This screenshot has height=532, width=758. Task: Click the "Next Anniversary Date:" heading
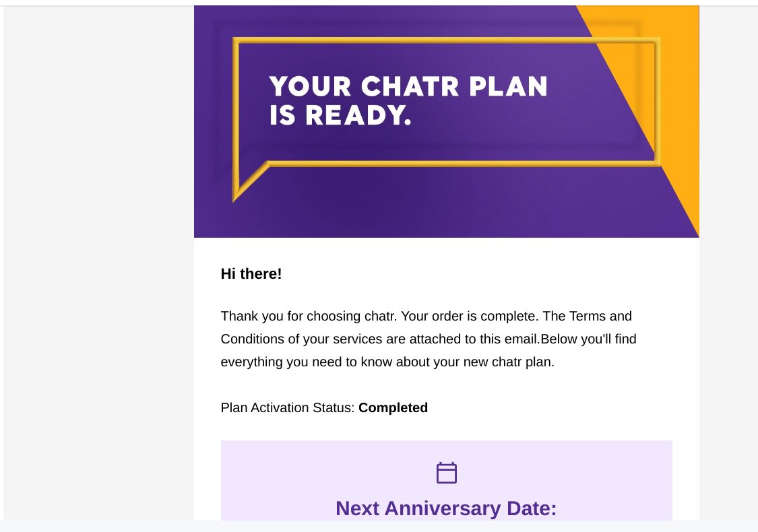(x=446, y=508)
